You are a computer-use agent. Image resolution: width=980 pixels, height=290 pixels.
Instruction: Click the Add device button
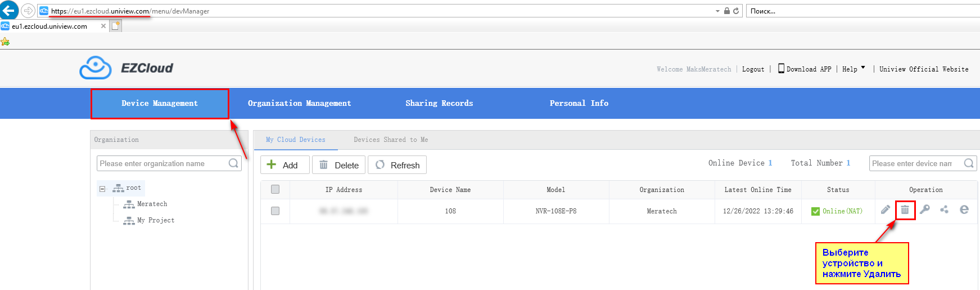[x=284, y=165]
